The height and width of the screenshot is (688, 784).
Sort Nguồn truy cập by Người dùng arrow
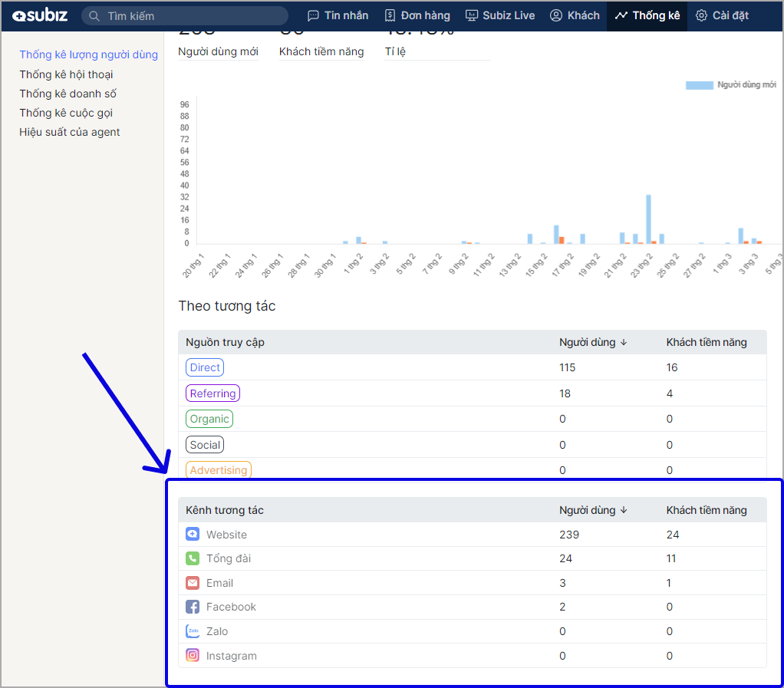[x=624, y=343]
